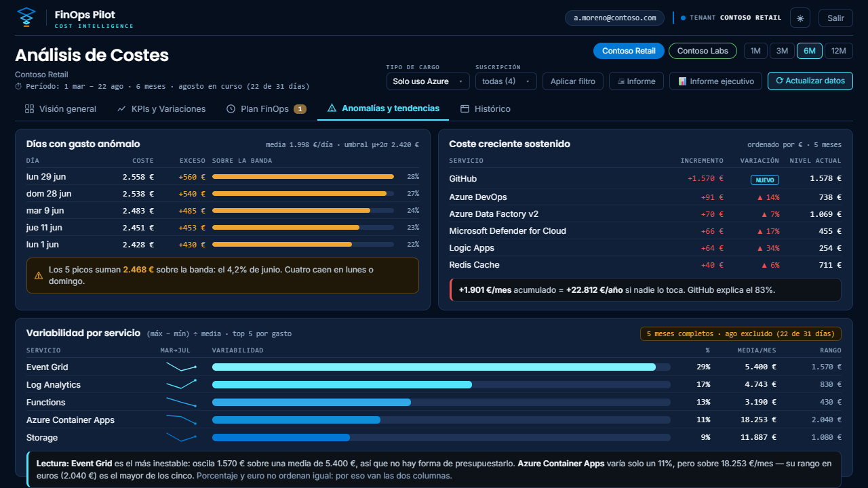Click the excess bar for lun 29 jun
This screenshot has height=488, width=868.
(x=303, y=177)
